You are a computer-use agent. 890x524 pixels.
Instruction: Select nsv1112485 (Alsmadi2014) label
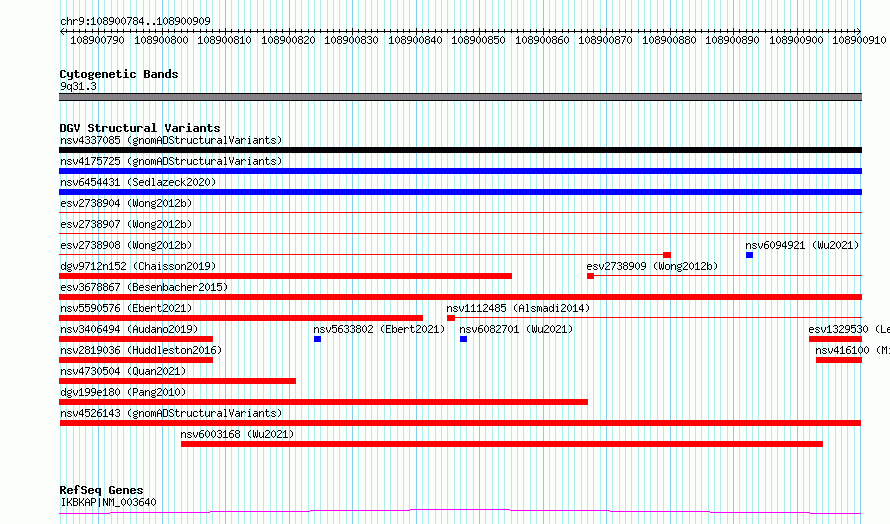[x=518, y=308]
